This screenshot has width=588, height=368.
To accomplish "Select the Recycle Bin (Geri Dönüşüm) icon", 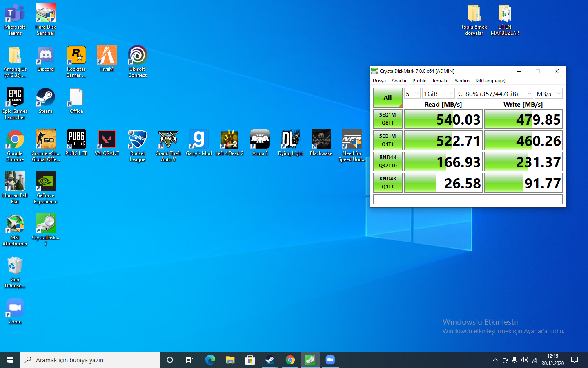I will 15,272.
